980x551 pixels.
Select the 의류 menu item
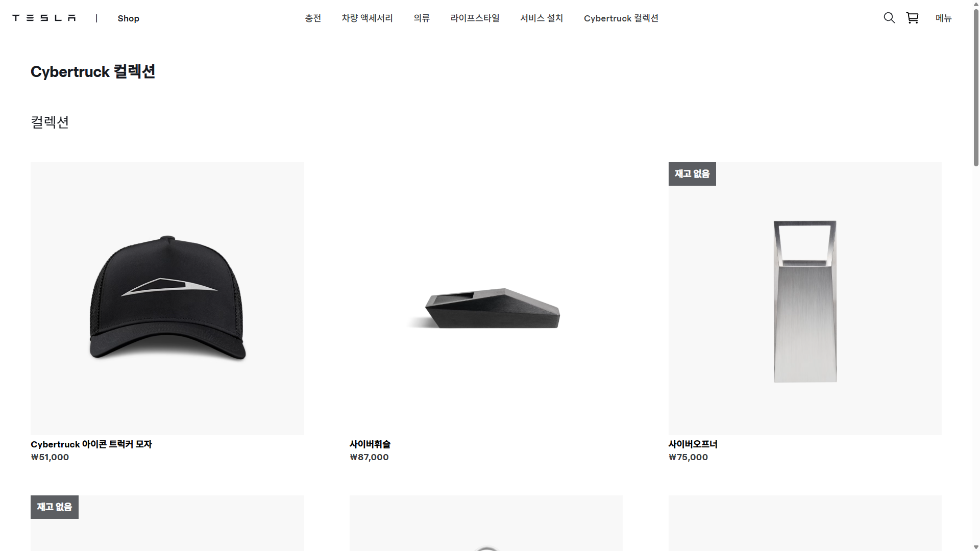[422, 18]
